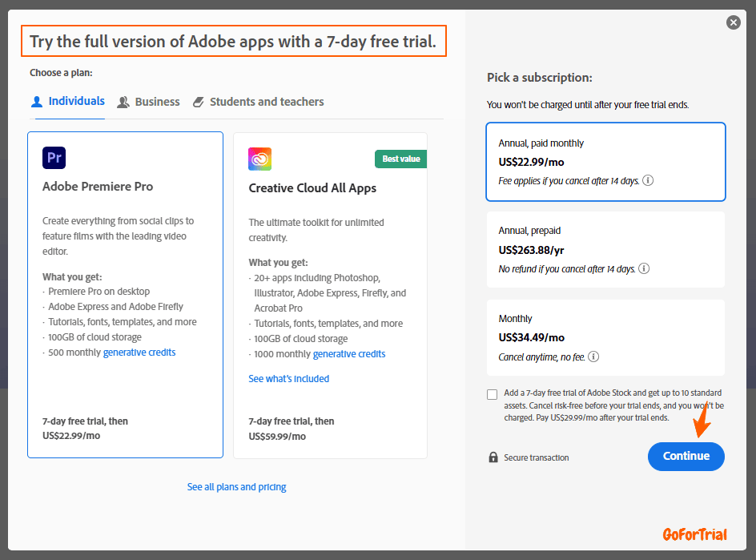The width and height of the screenshot is (756, 560).
Task: Click the 'US$263.88/yr' price
Action: [531, 250]
